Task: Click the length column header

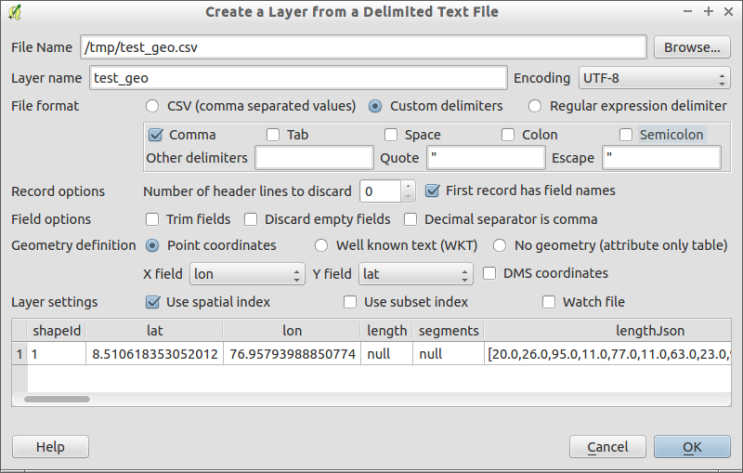Action: 387,331
